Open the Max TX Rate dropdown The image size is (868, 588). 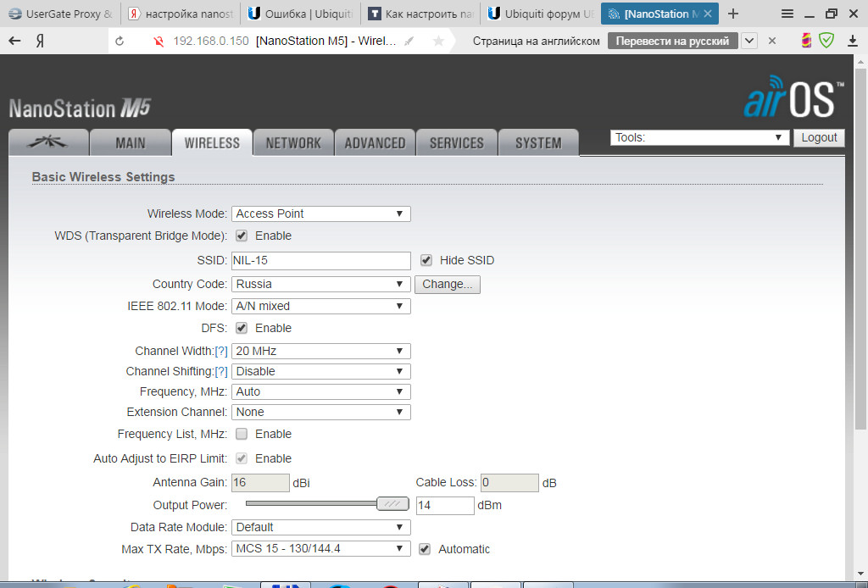click(x=321, y=549)
